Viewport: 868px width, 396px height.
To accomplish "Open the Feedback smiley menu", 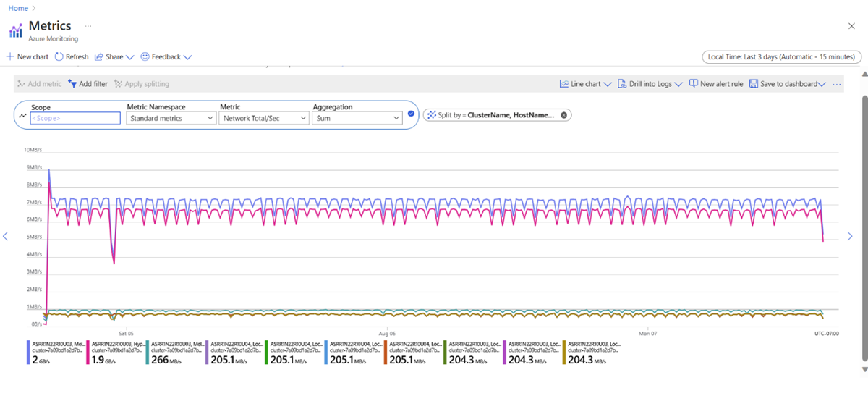I will (145, 56).
